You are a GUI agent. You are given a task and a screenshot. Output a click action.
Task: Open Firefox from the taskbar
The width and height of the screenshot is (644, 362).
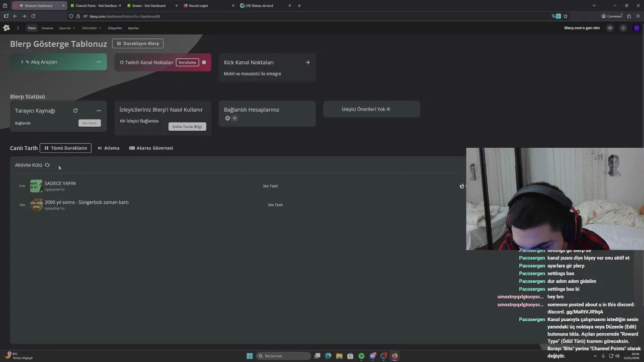(394, 356)
